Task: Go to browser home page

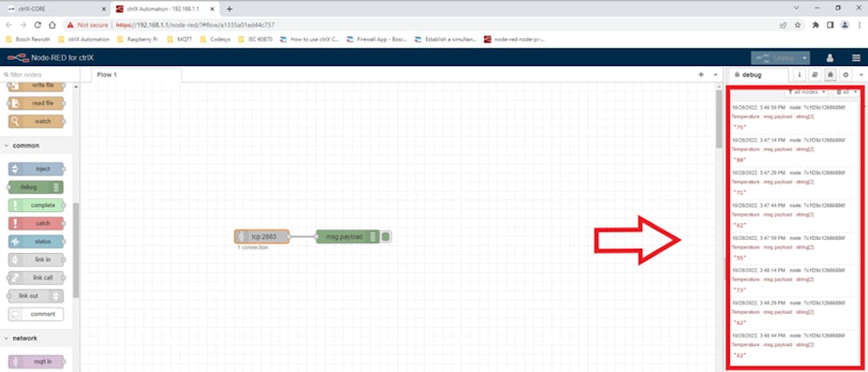Action: click(x=52, y=25)
